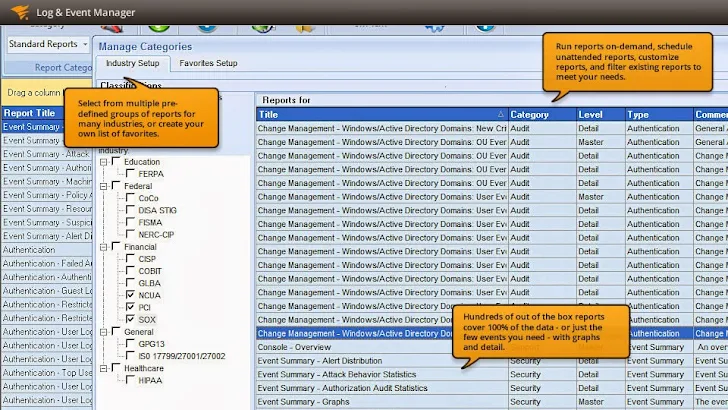
Task: Check the Healthcare group checkbox
Action: 116,367
